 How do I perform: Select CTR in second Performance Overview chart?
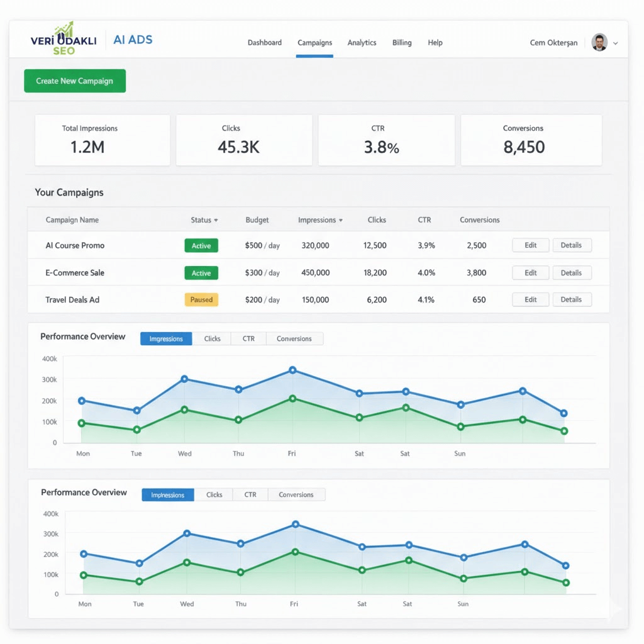click(x=250, y=495)
